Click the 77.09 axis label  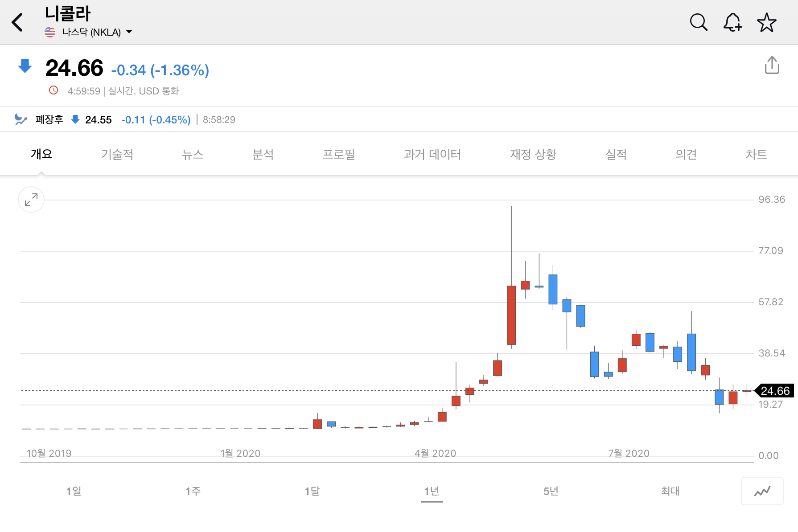tap(771, 251)
